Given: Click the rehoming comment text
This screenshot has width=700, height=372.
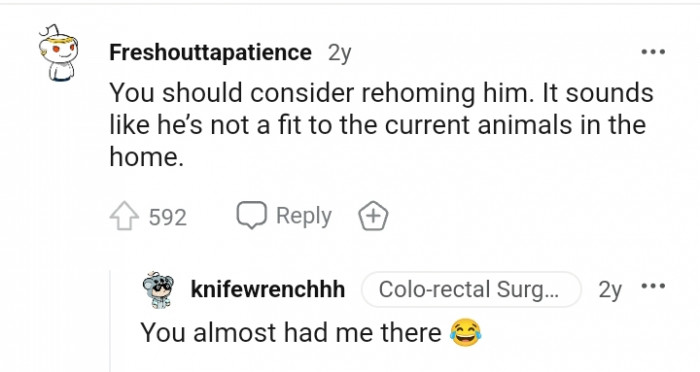Looking at the screenshot, I should click(381, 125).
